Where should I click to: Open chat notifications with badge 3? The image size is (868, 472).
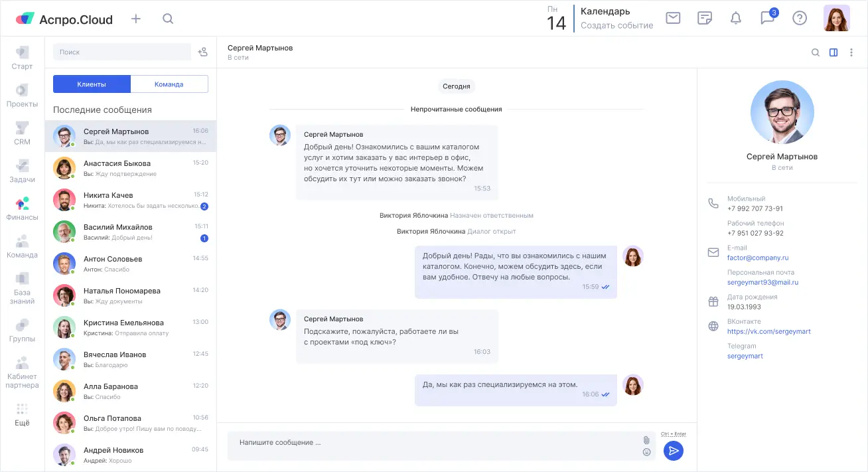point(768,18)
